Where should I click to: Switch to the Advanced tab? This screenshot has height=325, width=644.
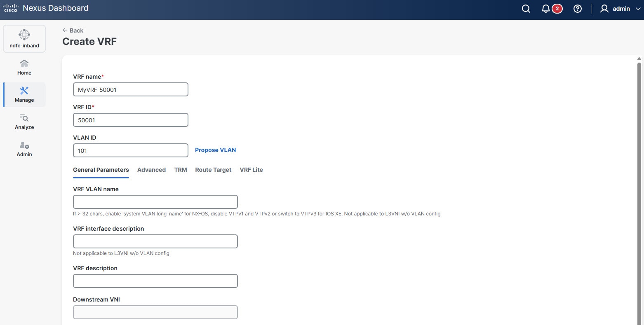pos(151,170)
